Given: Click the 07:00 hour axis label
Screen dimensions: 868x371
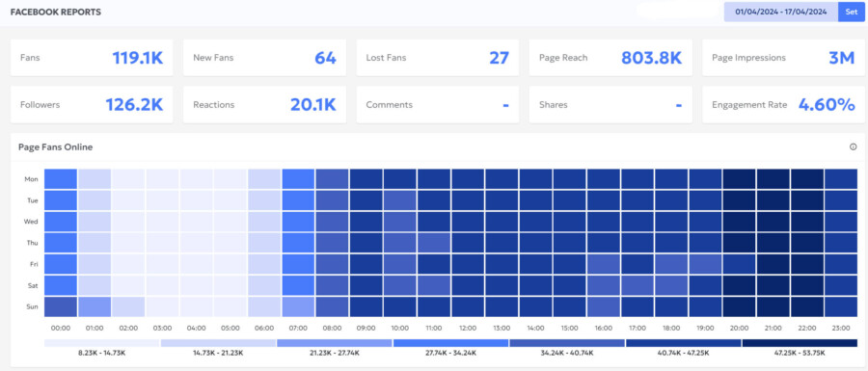Looking at the screenshot, I should click(298, 328).
